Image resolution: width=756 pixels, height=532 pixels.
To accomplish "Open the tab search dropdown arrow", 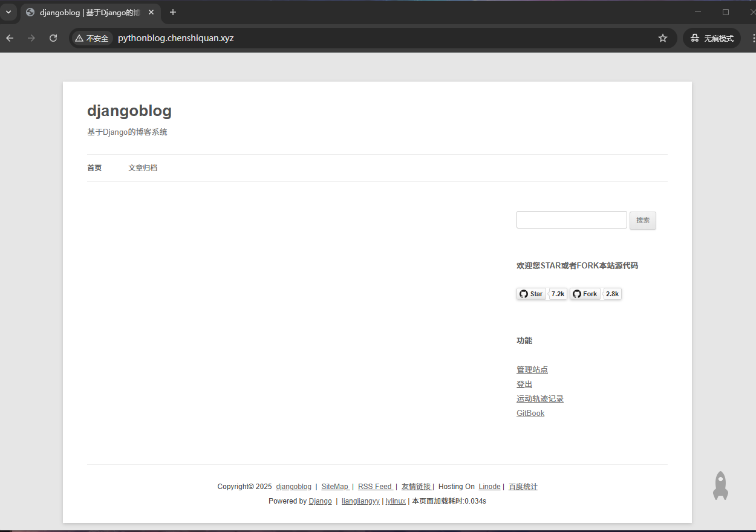I will click(x=8, y=12).
